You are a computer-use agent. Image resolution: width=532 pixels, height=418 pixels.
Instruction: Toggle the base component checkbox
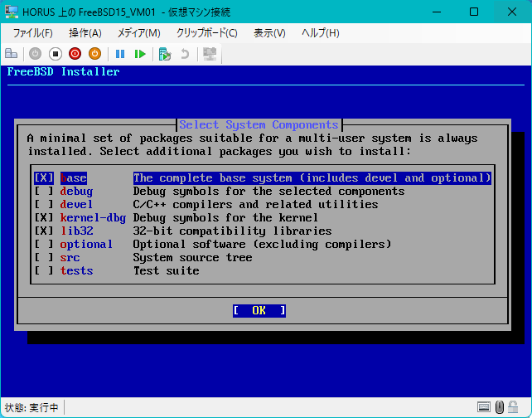44,178
